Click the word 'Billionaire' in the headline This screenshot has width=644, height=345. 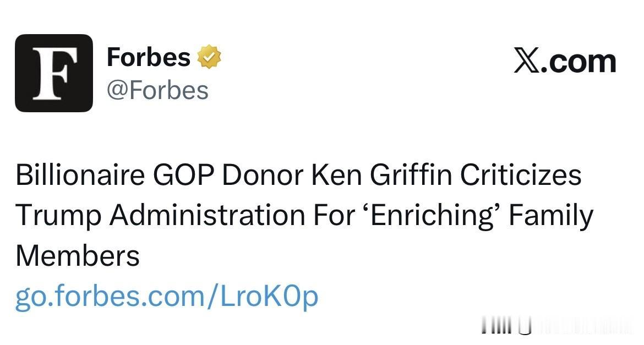pyautogui.click(x=80, y=176)
